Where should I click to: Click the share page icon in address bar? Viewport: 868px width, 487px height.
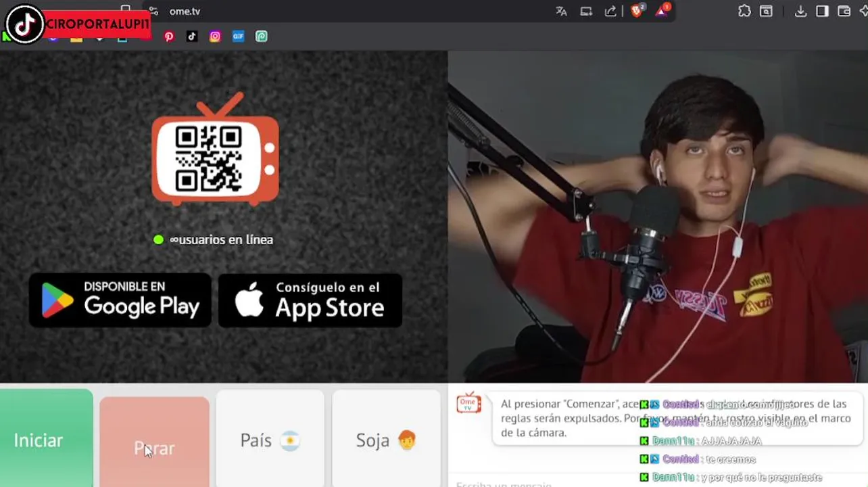pyautogui.click(x=610, y=11)
